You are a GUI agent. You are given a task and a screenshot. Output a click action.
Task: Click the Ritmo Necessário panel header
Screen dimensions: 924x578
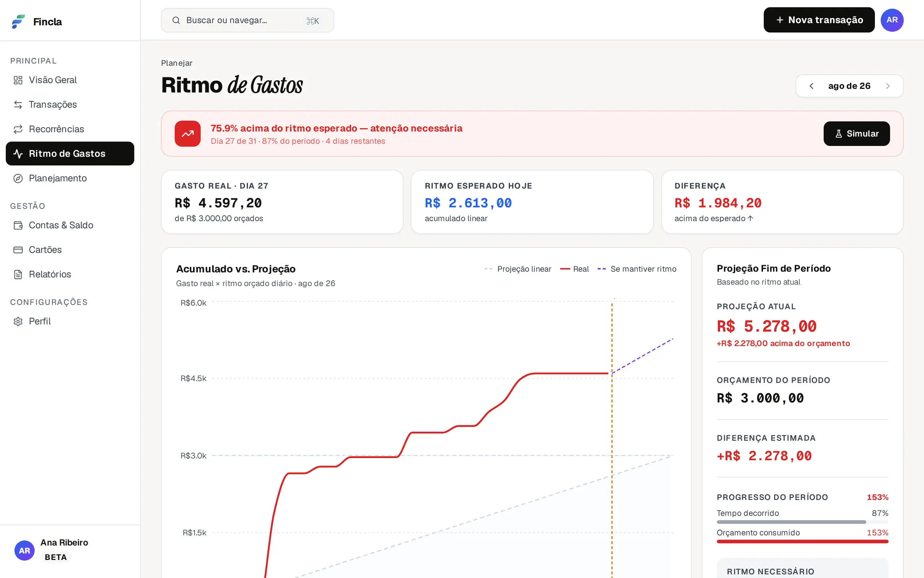pyautogui.click(x=771, y=571)
